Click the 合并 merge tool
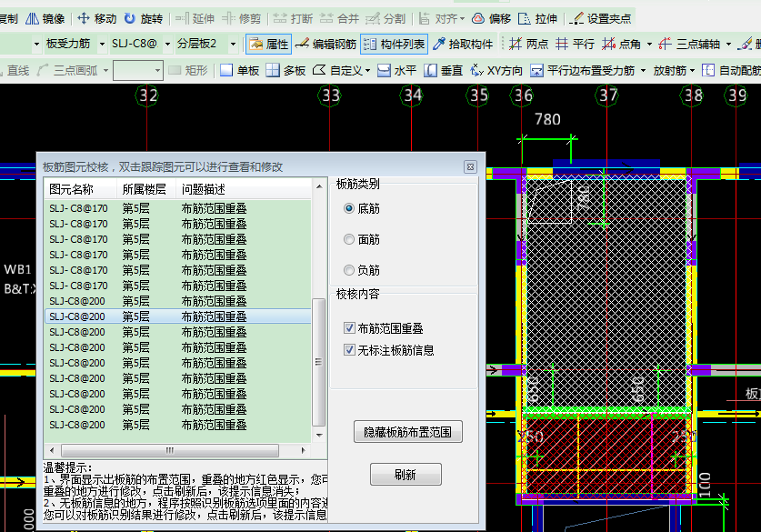The image size is (761, 532). click(x=339, y=18)
